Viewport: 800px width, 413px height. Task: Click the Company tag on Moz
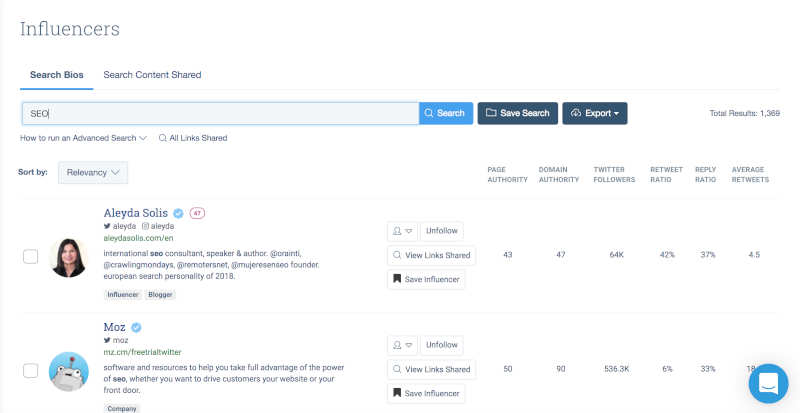(122, 408)
